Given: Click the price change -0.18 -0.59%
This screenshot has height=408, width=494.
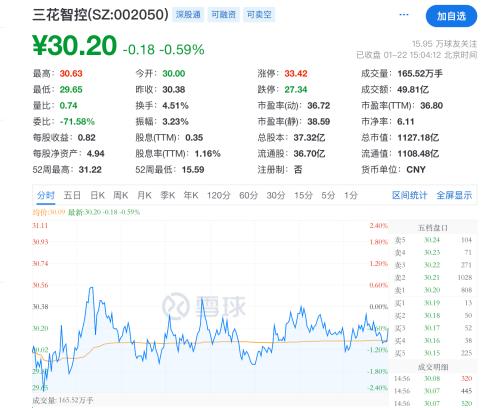Looking at the screenshot, I should coord(163,50).
